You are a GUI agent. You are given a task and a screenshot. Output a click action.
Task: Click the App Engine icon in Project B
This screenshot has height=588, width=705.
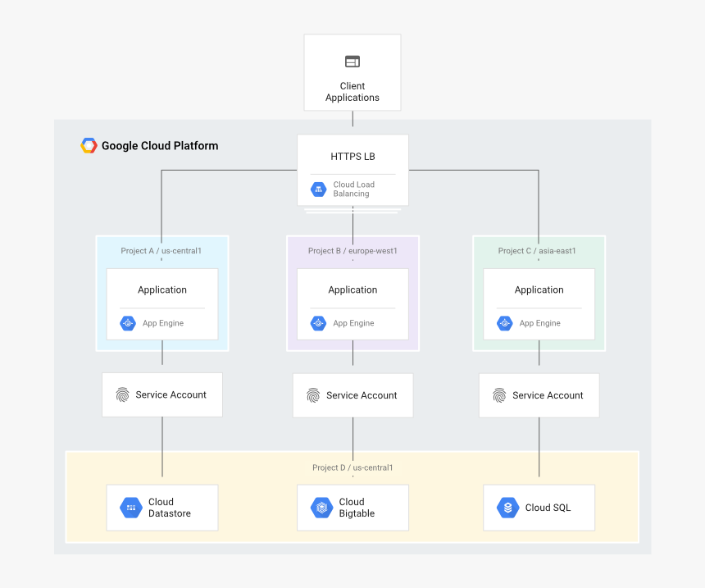click(318, 323)
